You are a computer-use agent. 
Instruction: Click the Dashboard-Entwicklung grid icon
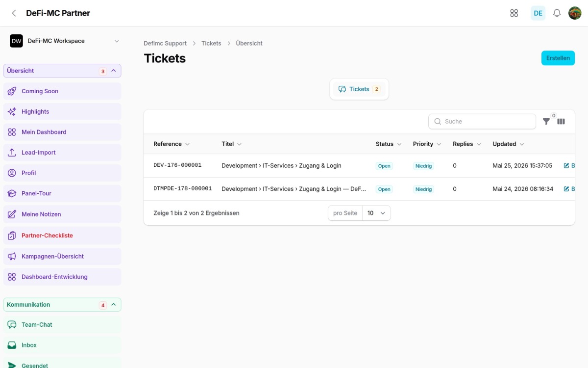[x=12, y=277]
